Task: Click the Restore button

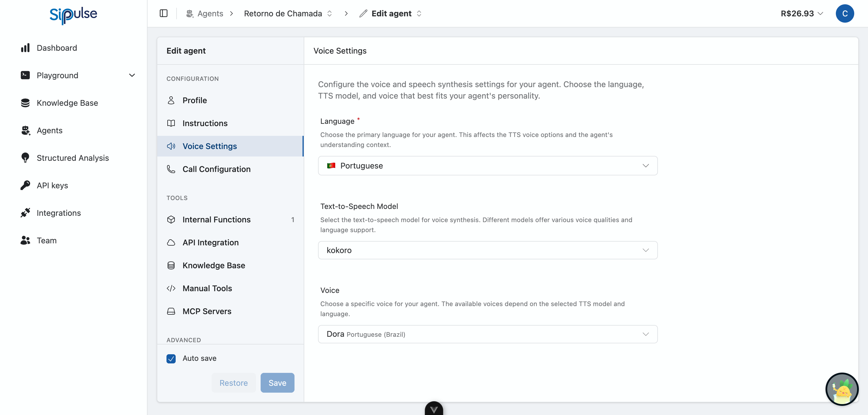Action: 234,383
